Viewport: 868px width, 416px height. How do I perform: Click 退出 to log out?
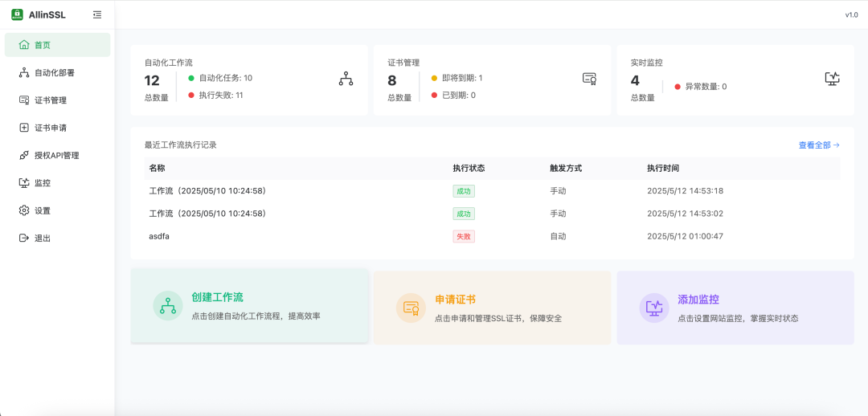coord(58,238)
